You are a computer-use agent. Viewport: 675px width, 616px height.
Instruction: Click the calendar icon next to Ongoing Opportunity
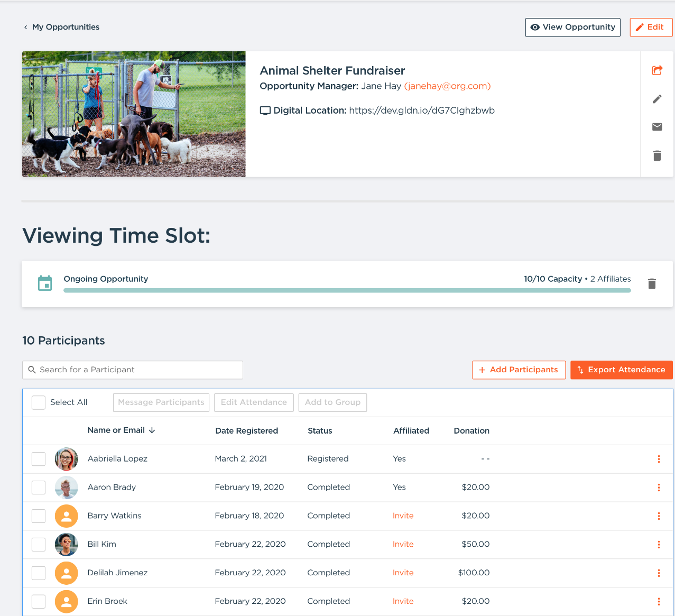(x=45, y=283)
